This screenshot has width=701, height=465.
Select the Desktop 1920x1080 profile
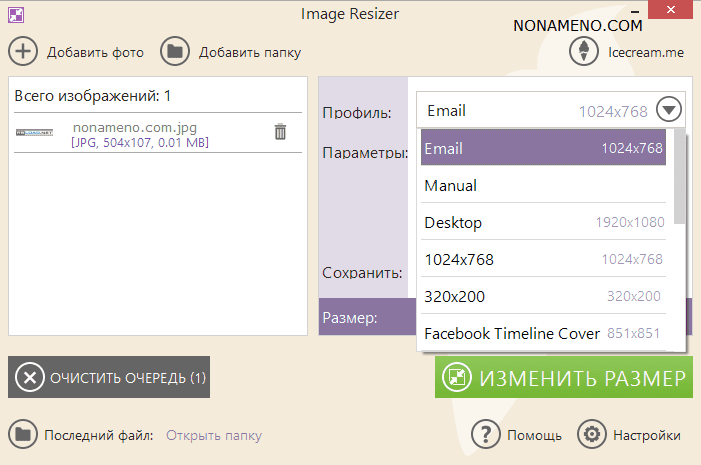pyautogui.click(x=543, y=222)
